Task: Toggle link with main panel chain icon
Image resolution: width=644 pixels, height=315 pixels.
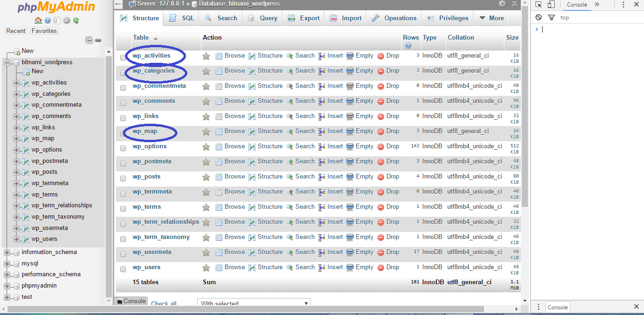Action: (98, 40)
